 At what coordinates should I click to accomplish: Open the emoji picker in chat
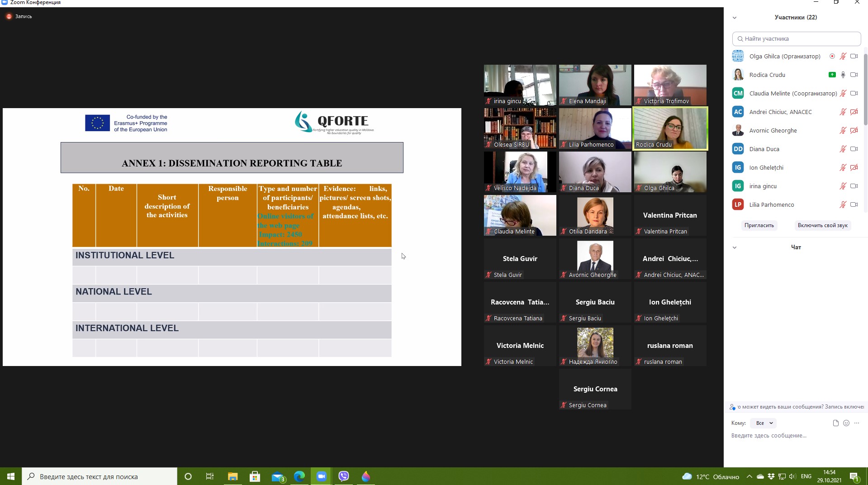[x=846, y=423]
